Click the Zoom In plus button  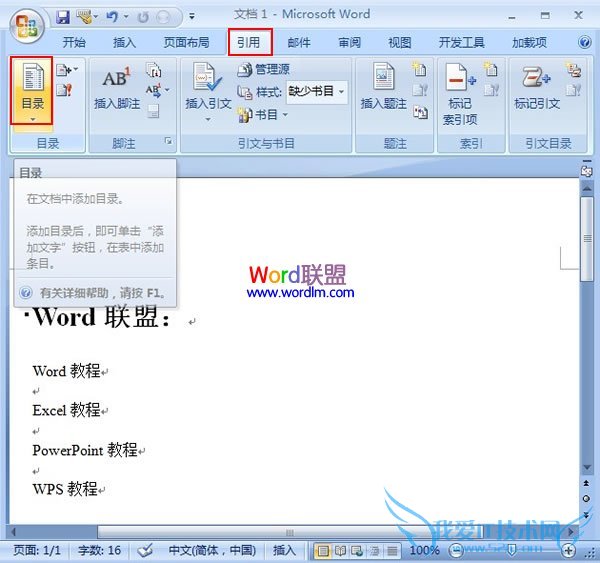(x=568, y=551)
